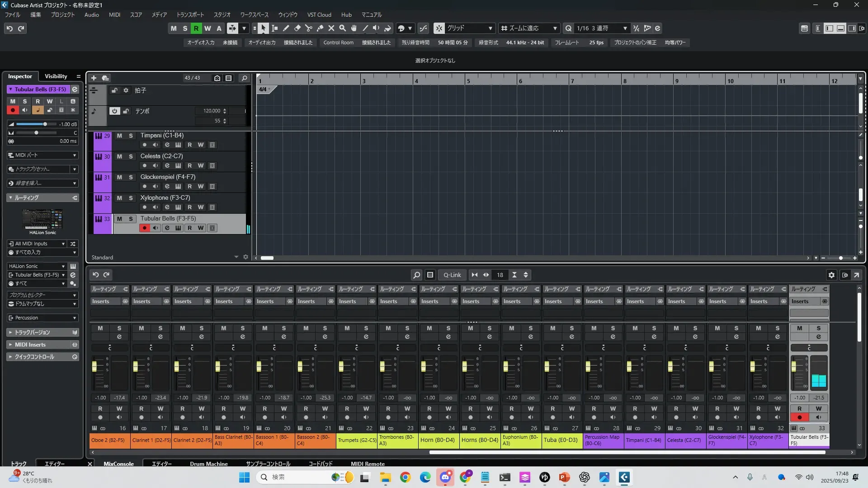Image resolution: width=868 pixels, height=488 pixels.
Task: Open the トランスポート menu
Action: (190, 14)
